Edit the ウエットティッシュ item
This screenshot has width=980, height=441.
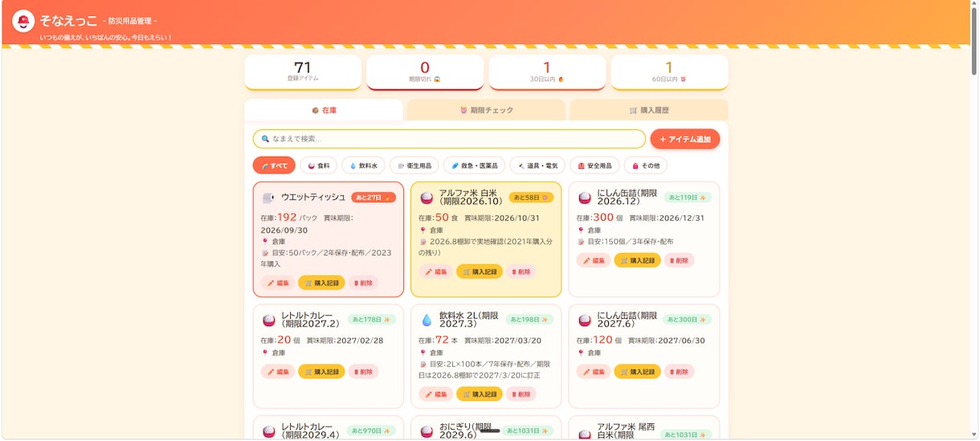coord(277,283)
